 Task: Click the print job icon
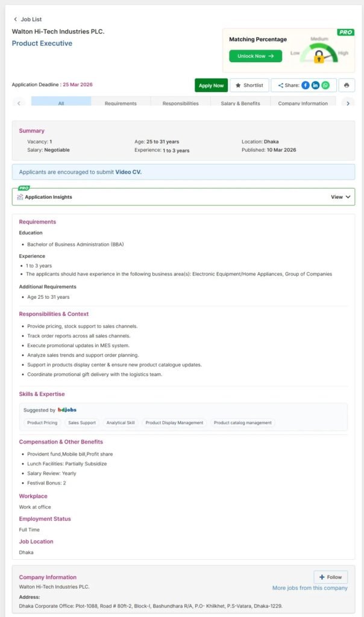347,86
